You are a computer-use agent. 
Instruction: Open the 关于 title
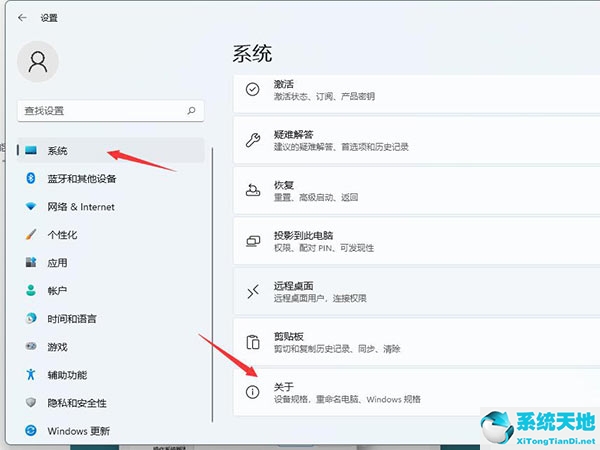coord(284,386)
